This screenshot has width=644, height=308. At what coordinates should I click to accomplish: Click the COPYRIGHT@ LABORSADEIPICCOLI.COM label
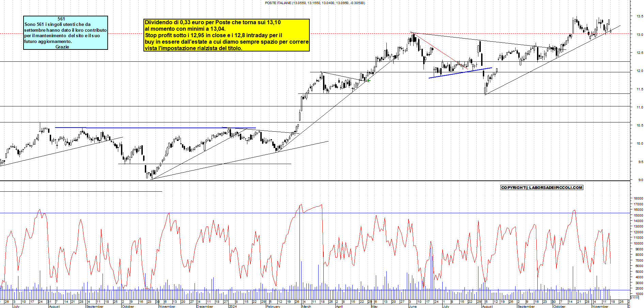coord(542,187)
